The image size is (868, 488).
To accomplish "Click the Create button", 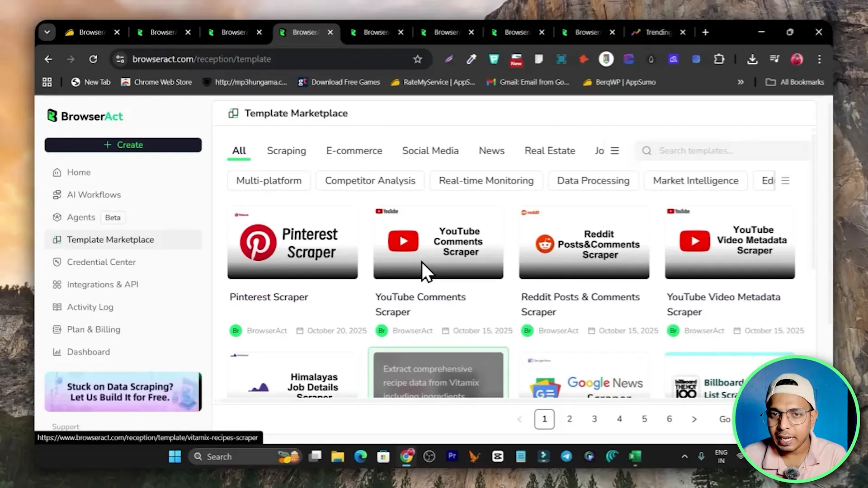I will click(123, 145).
